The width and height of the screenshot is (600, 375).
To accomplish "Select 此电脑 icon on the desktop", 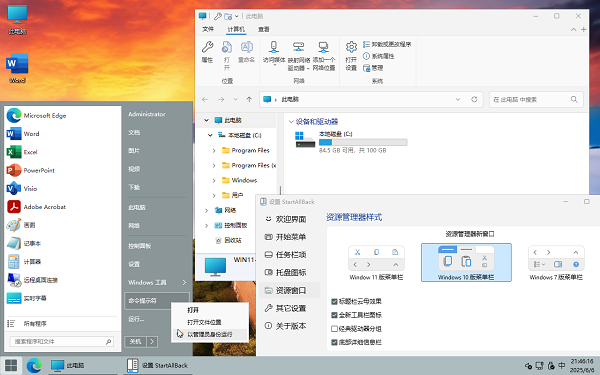I will [17, 20].
